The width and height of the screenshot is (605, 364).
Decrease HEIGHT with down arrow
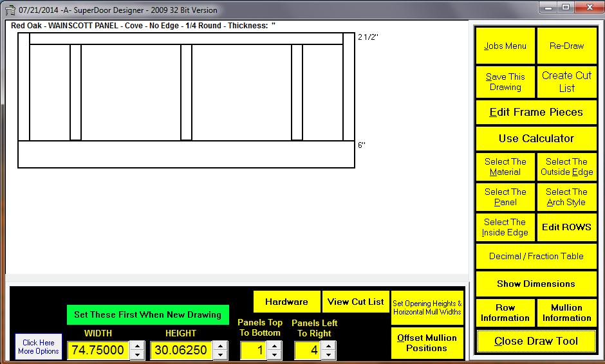click(x=220, y=355)
